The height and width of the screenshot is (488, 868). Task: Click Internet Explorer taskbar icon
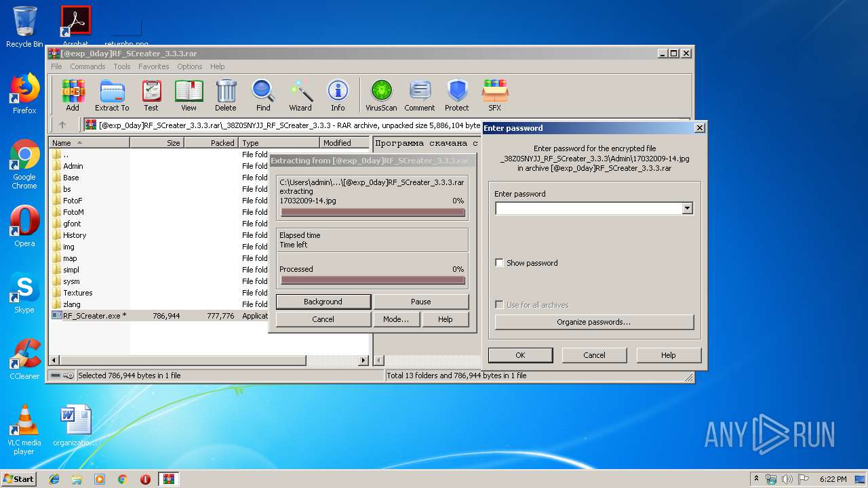click(x=54, y=479)
